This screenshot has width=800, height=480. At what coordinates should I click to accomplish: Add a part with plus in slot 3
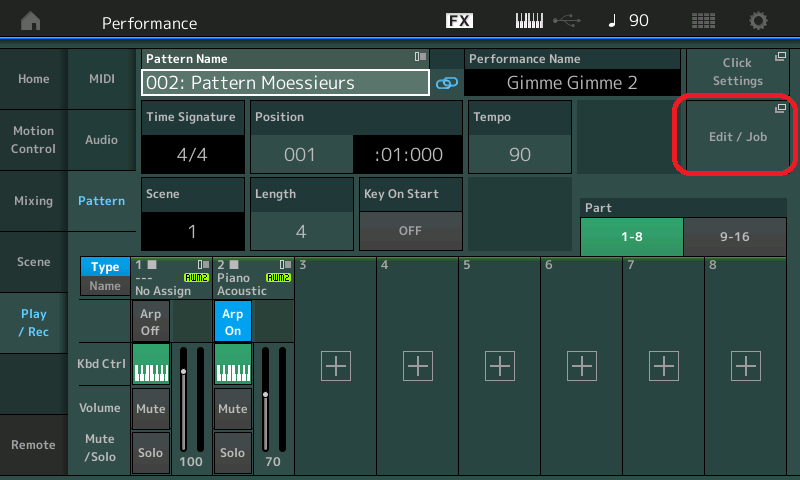point(335,366)
